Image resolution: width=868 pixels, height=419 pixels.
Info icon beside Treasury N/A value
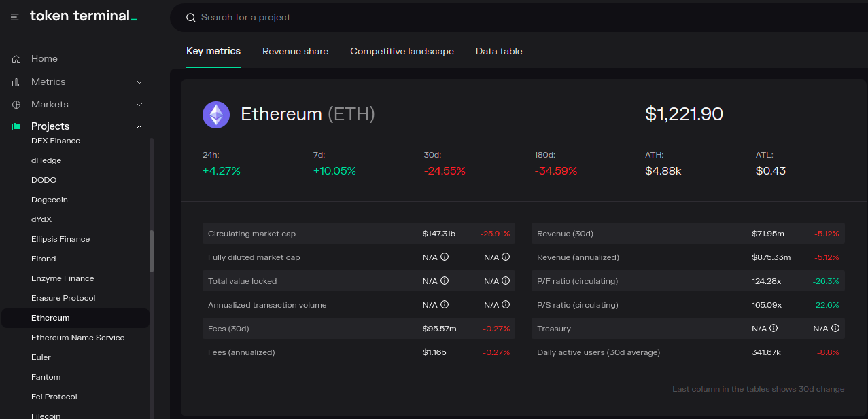coord(774,328)
